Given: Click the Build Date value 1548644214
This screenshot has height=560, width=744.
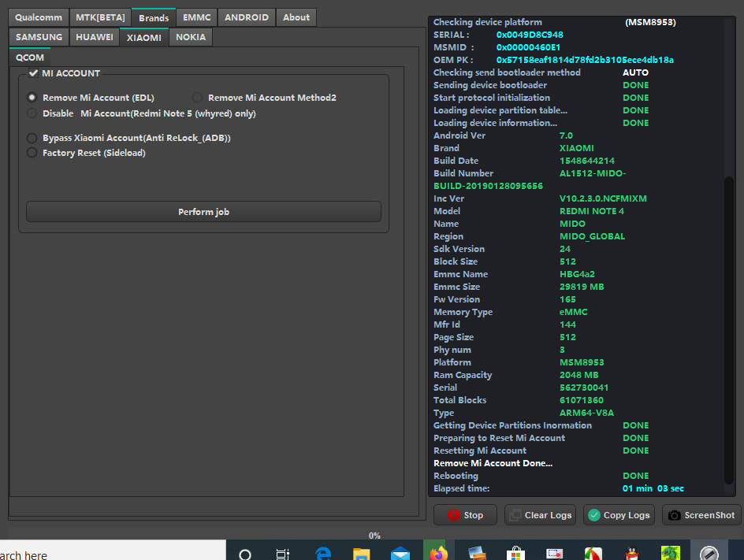Looking at the screenshot, I should click(587, 160).
